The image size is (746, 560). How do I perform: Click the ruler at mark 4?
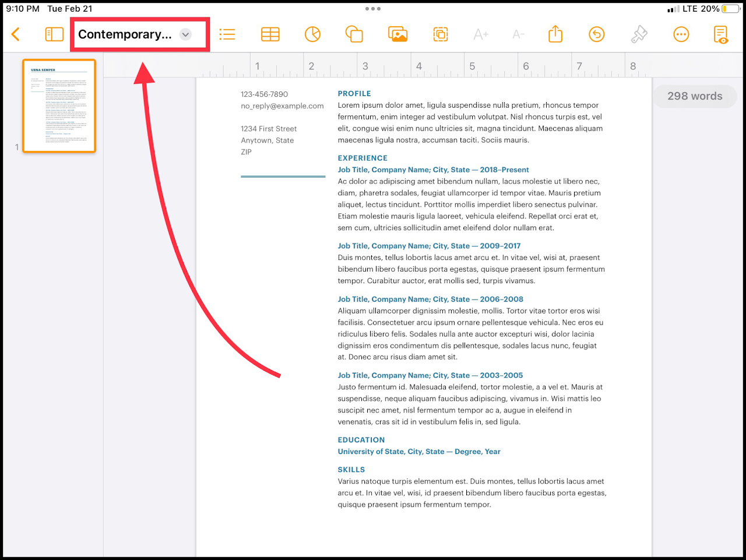[418, 66]
